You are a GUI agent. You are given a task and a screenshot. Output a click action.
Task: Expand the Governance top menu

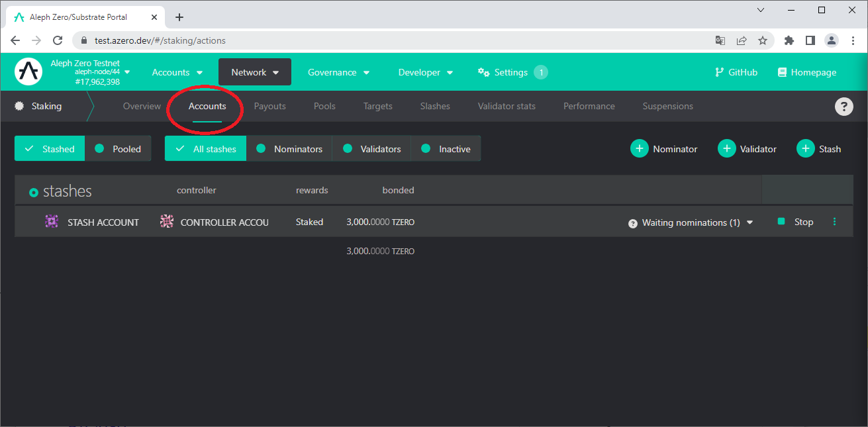[338, 72]
